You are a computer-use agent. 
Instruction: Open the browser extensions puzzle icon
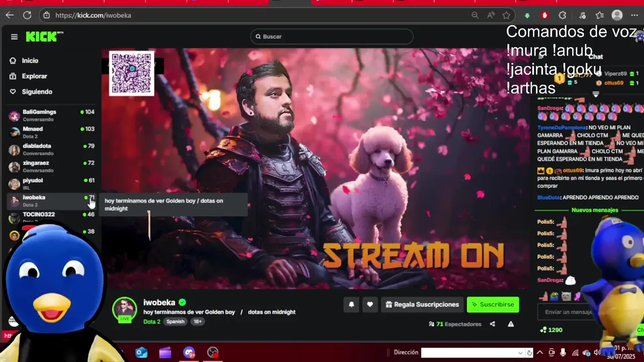pyautogui.click(x=562, y=15)
